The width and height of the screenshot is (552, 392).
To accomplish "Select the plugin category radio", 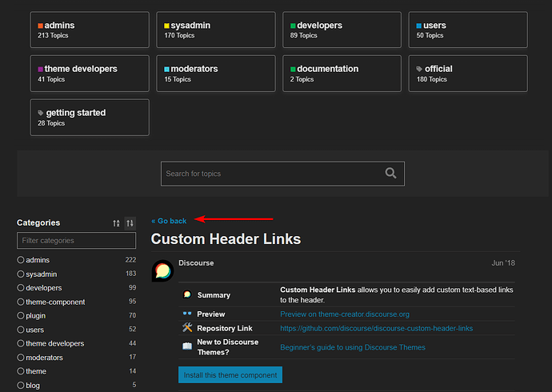I will 21,315.
